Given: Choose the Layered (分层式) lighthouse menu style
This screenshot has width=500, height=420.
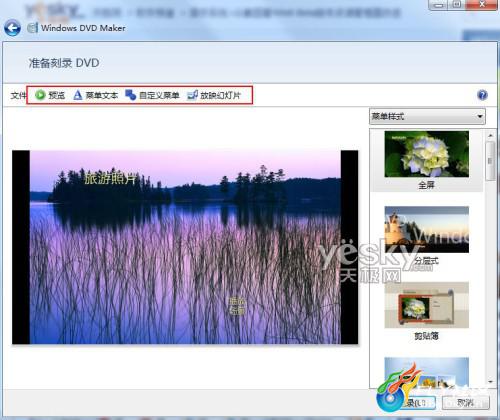Looking at the screenshot, I should [x=426, y=229].
